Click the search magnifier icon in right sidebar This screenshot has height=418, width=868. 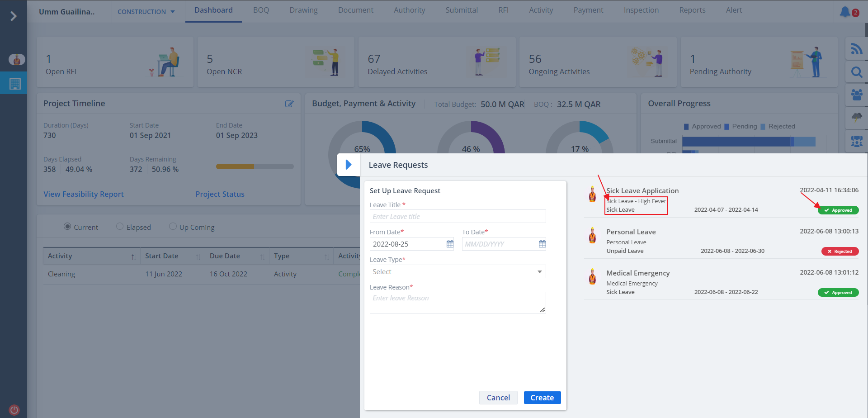(856, 72)
